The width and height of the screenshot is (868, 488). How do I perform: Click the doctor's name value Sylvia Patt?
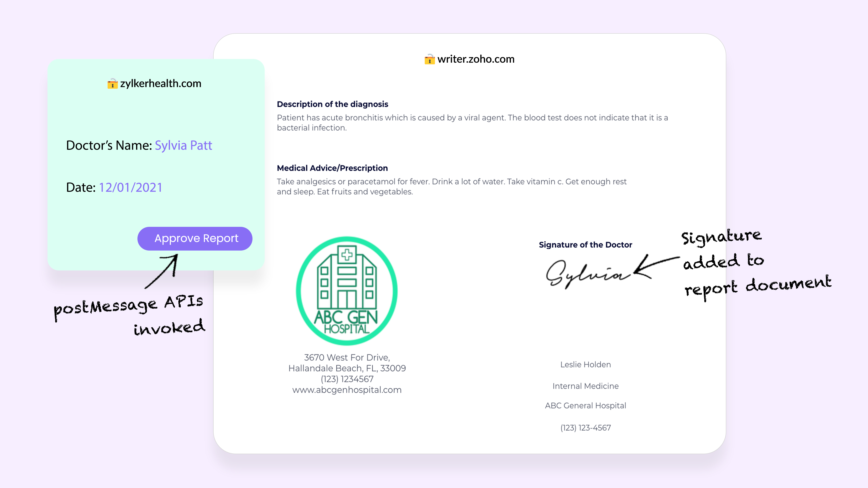pos(183,145)
